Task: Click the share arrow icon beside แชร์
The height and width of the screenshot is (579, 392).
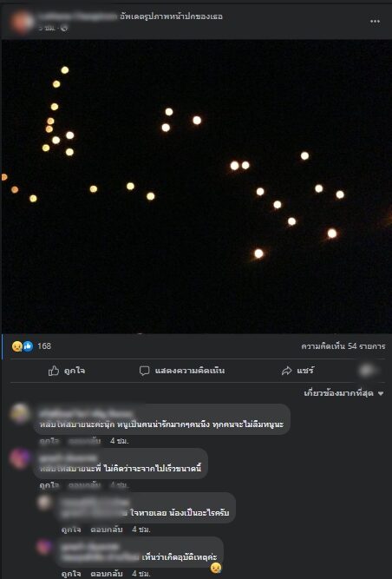Action: click(286, 371)
